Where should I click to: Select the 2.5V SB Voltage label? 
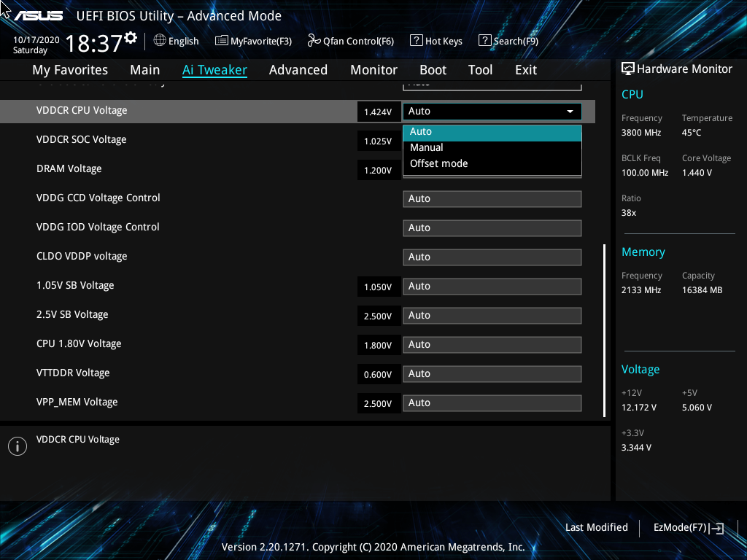(x=72, y=314)
